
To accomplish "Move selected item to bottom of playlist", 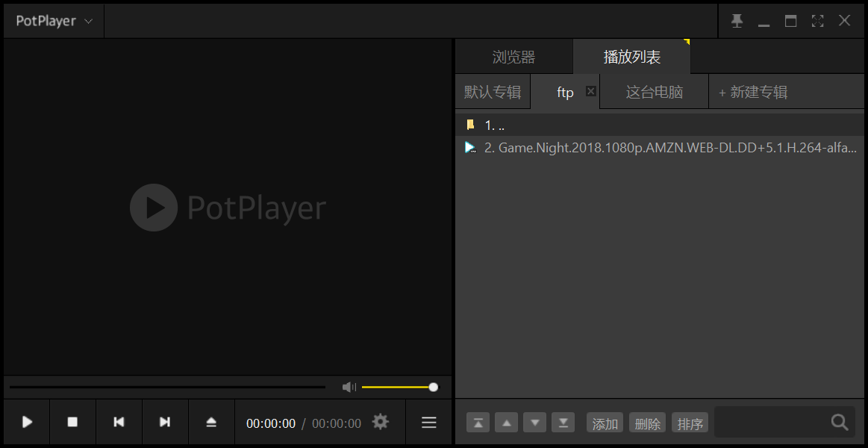I will click(563, 423).
